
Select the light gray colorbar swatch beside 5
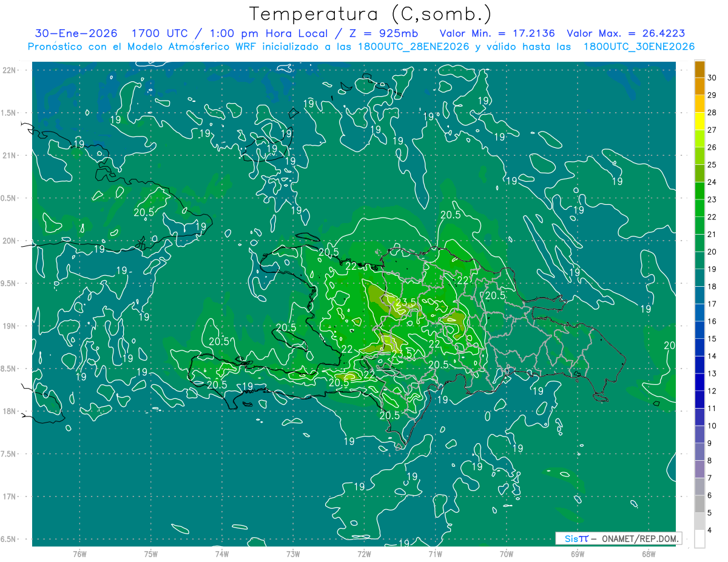(699, 504)
